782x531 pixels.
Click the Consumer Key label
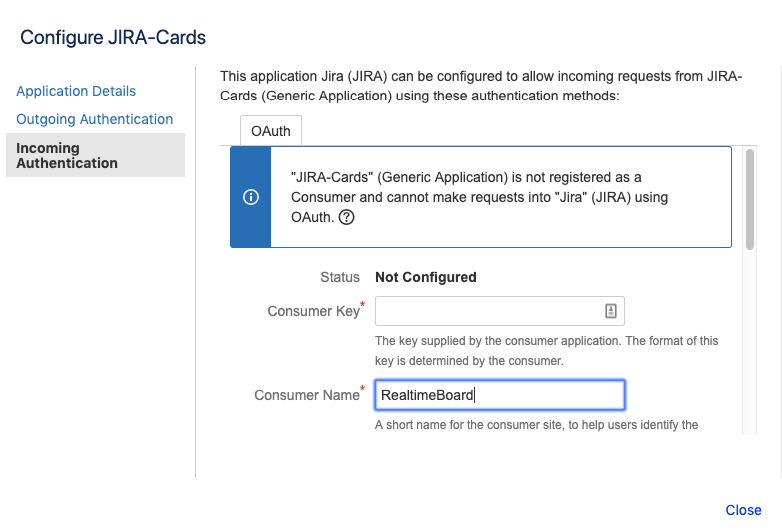pyautogui.click(x=313, y=311)
